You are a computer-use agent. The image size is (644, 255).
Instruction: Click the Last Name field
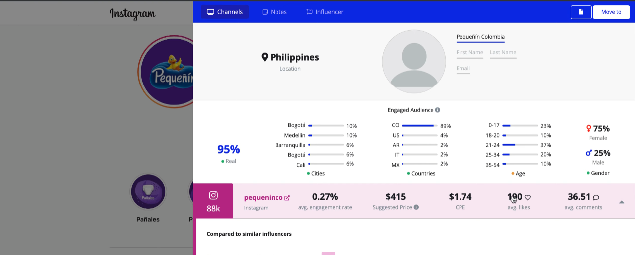[x=503, y=53]
